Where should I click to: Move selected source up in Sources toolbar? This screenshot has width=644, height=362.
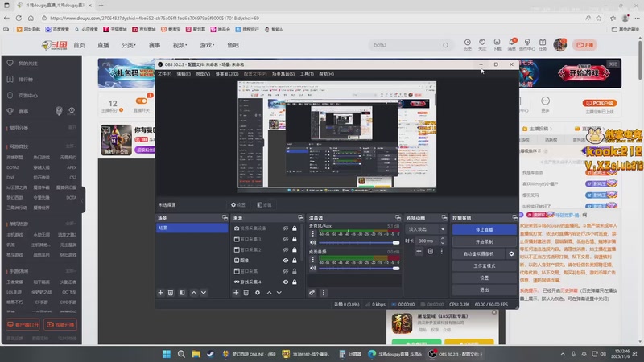pyautogui.click(x=269, y=293)
